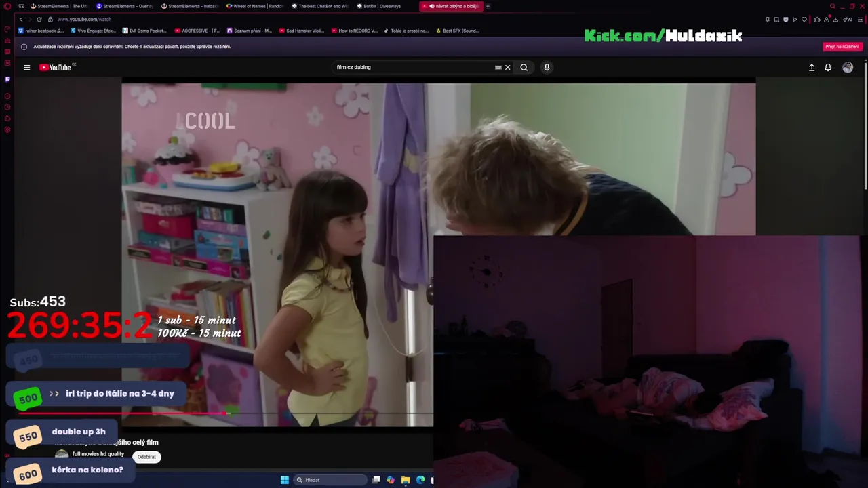Reload the page with the refresh icon
868x488 pixels.
(39, 19)
